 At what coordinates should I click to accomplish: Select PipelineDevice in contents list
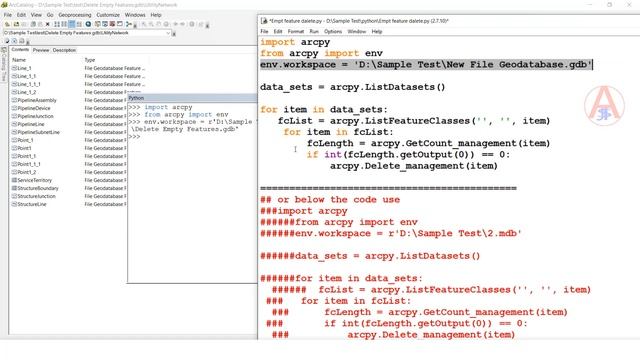[31, 108]
